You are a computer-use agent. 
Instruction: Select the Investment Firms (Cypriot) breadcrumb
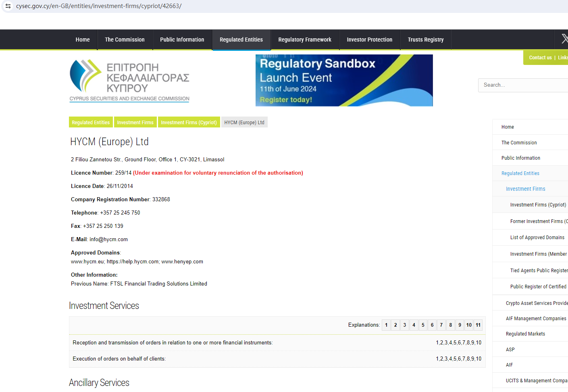pyautogui.click(x=189, y=123)
